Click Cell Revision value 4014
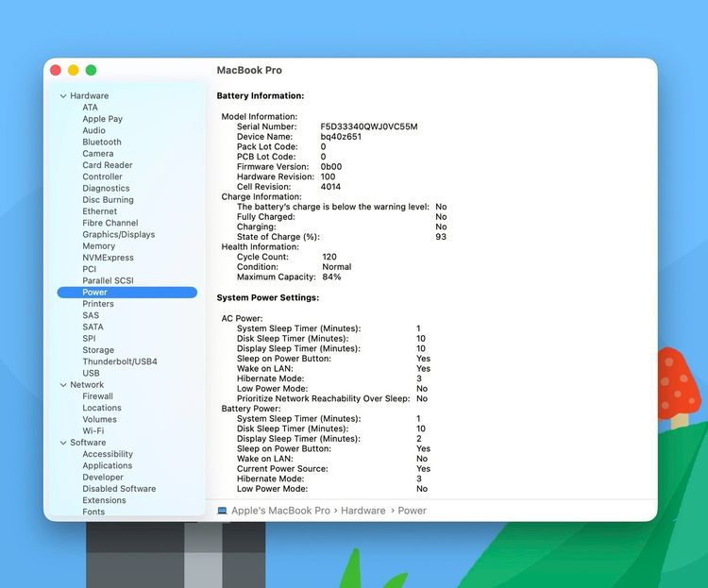Screen dimensions: 708x588 click(330, 187)
